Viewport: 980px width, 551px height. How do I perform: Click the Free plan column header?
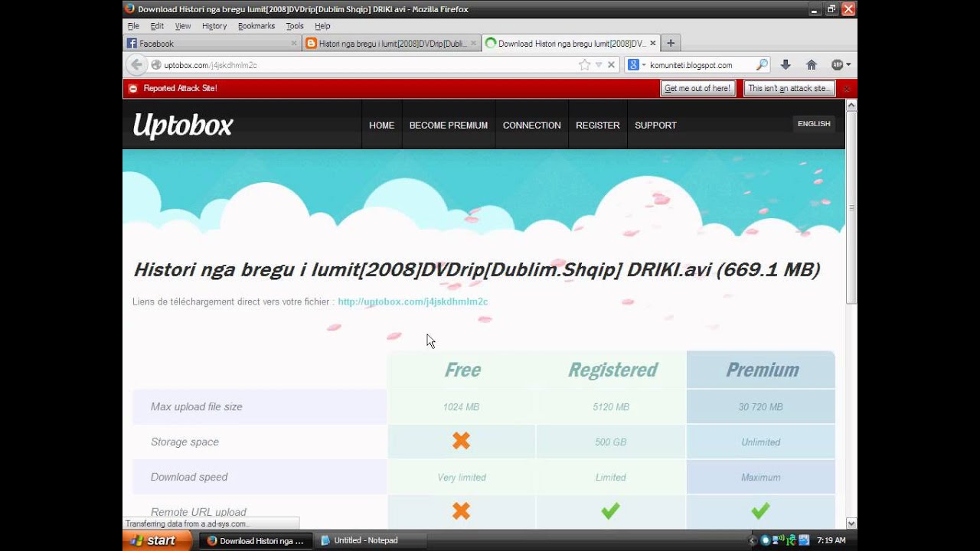tap(462, 370)
